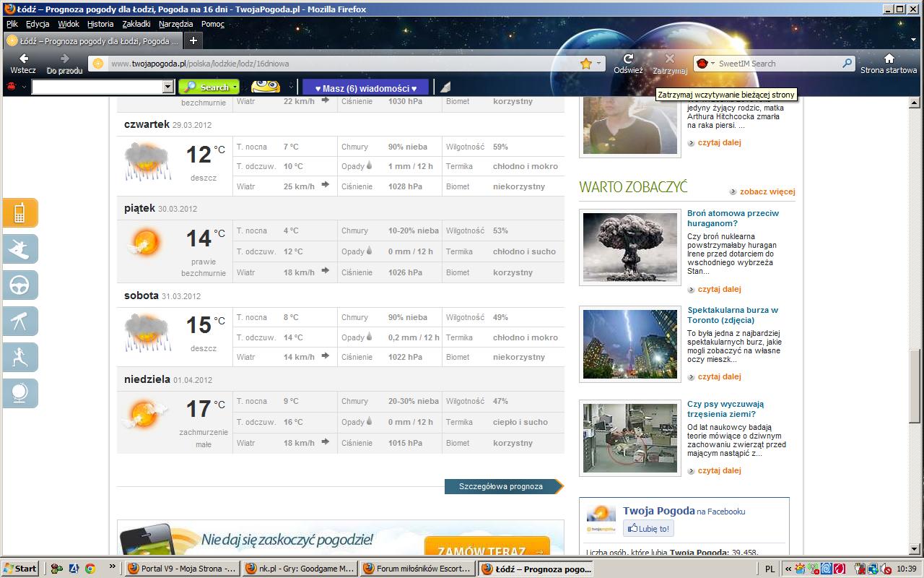The width and height of the screenshot is (924, 578).
Task: Open the SweetIM search engine dropdown arrow
Action: pyautogui.click(x=712, y=64)
